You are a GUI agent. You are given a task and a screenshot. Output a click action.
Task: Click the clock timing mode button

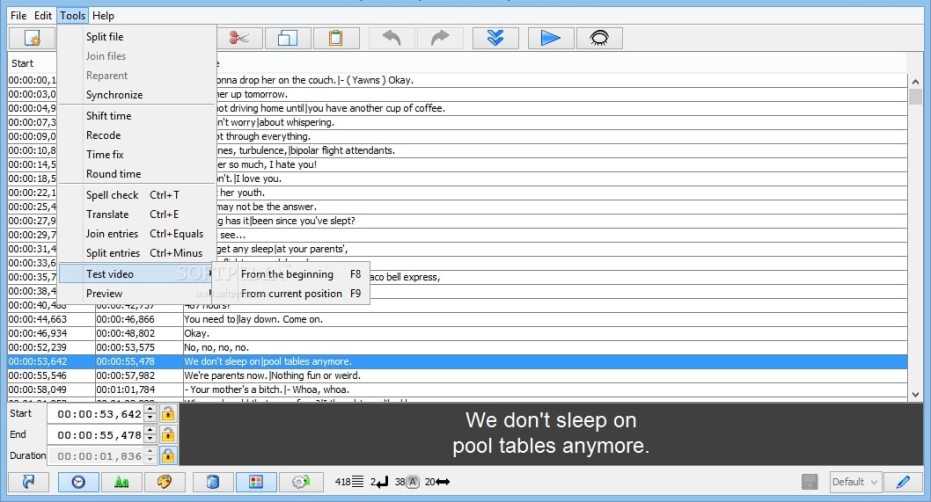click(78, 482)
